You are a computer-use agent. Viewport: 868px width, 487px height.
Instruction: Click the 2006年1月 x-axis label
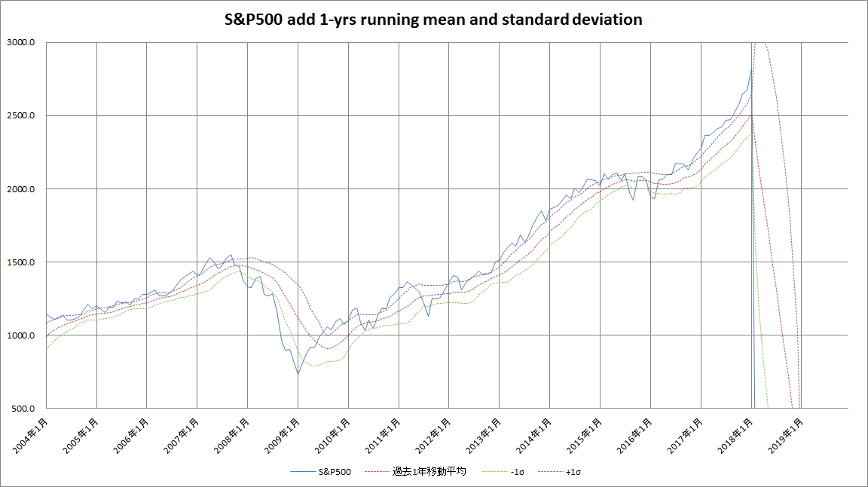(x=131, y=436)
